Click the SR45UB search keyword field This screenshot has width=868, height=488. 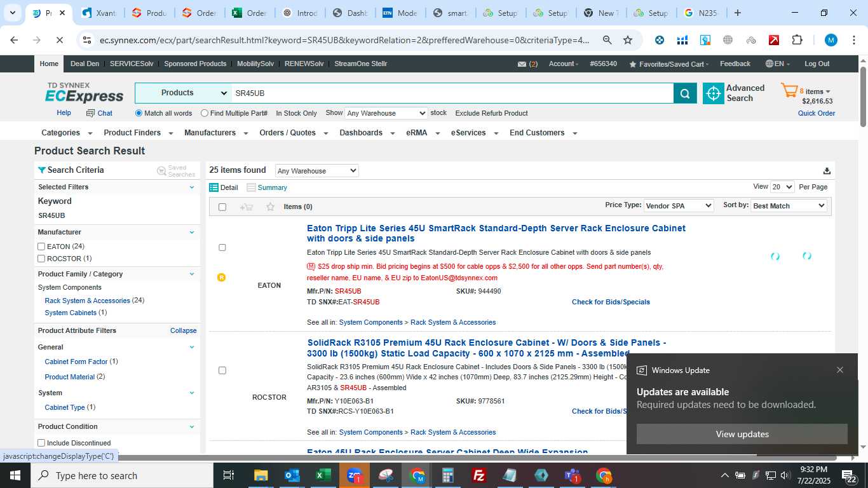pyautogui.click(x=452, y=93)
